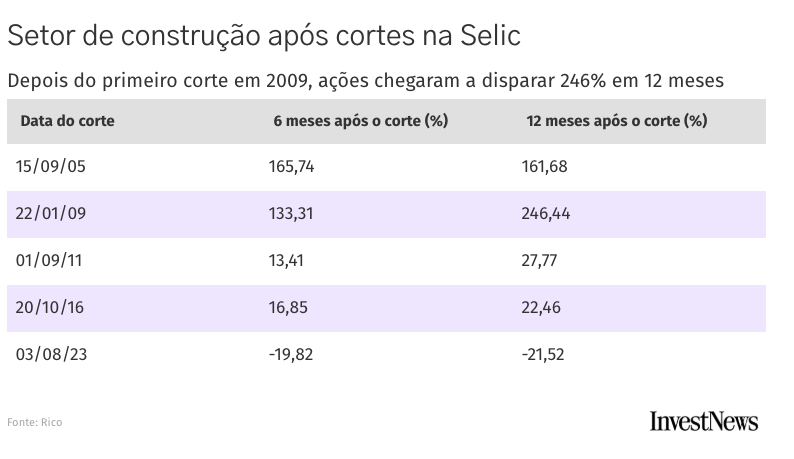Viewport: 794px width, 459px height.
Task: Click the 13,41 value cell
Action: click(286, 261)
